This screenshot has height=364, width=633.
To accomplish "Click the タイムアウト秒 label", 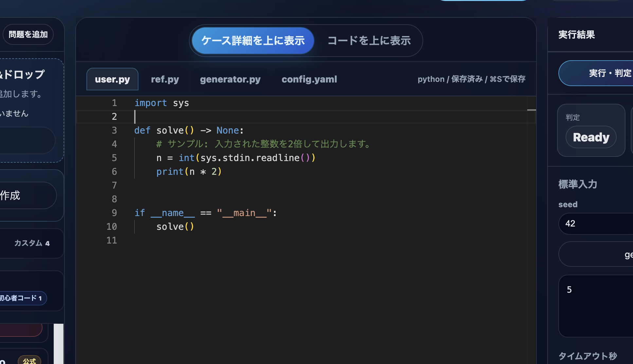I will coord(588,356).
